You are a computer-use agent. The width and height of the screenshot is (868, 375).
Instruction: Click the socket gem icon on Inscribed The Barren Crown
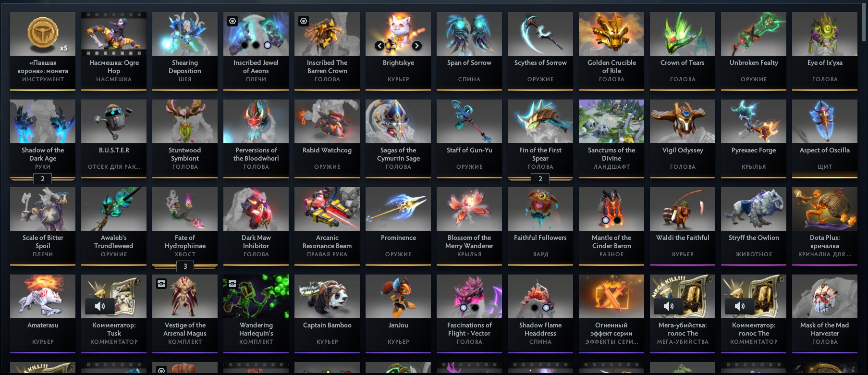pyautogui.click(x=304, y=21)
